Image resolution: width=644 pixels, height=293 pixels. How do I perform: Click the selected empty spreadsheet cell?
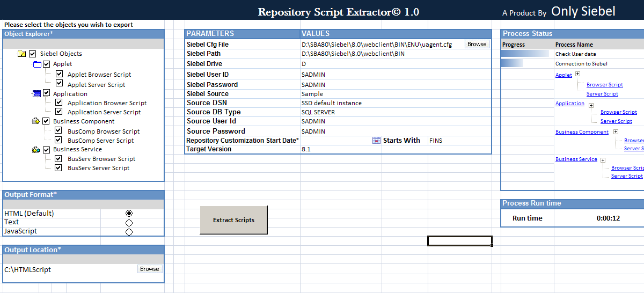click(460, 241)
